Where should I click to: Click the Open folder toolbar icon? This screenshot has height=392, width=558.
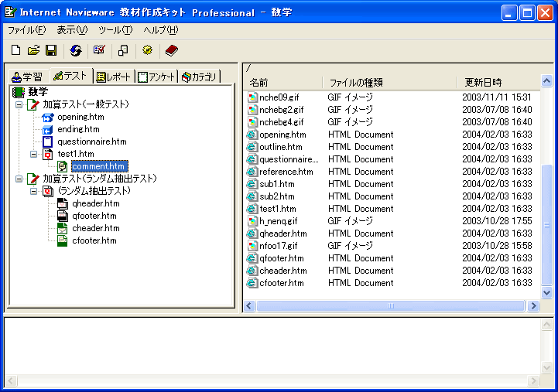pos(33,51)
